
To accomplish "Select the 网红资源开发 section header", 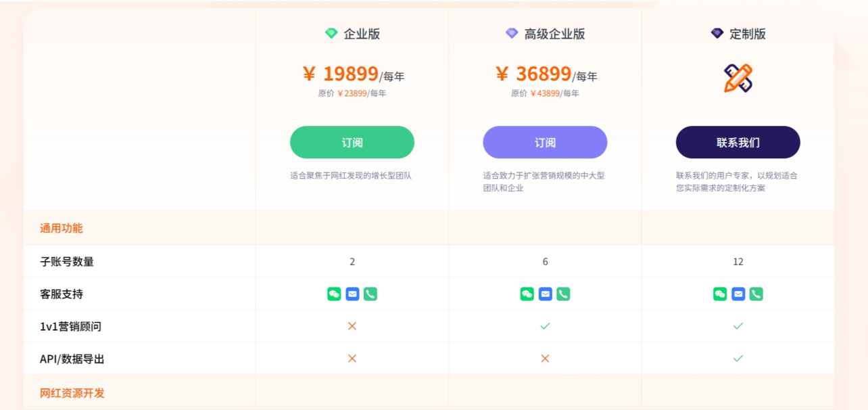I will click(72, 392).
